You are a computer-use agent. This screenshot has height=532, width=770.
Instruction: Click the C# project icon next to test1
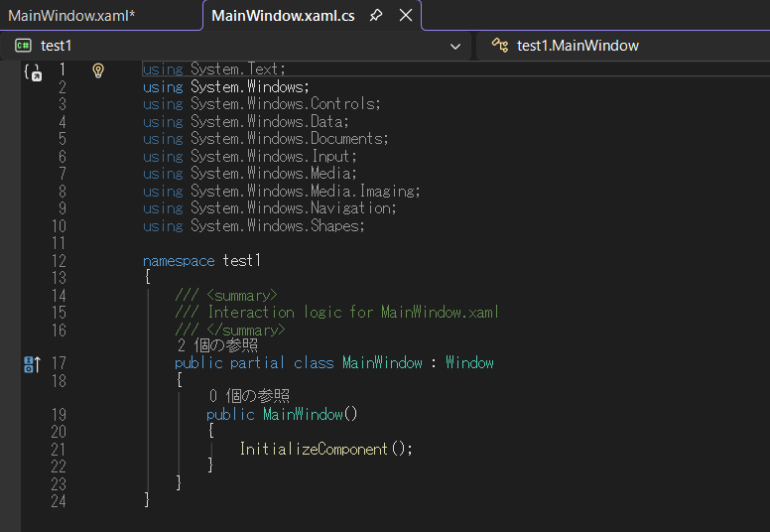tap(23, 46)
